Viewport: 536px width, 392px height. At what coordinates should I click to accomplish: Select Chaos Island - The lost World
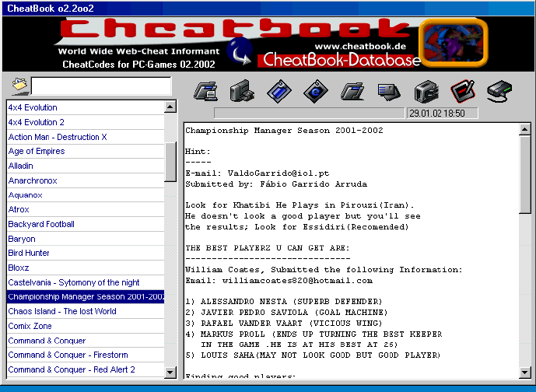(86, 311)
